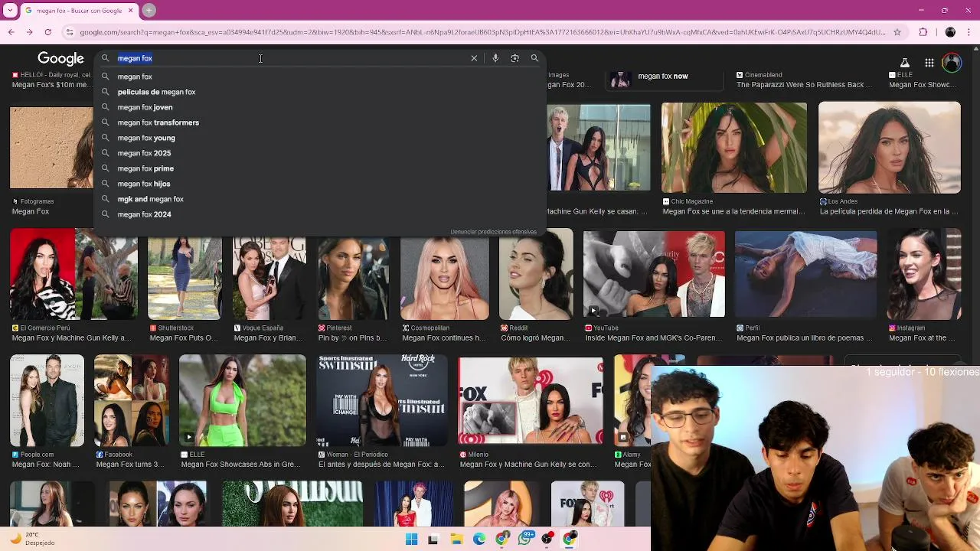Viewport: 980px width, 551px height.
Task: Go forward in browser history
Action: 29,32
